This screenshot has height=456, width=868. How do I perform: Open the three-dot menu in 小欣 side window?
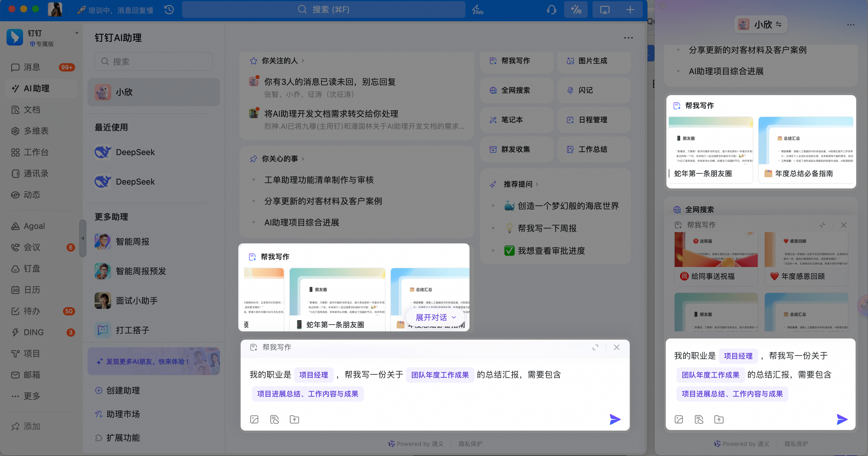[851, 25]
